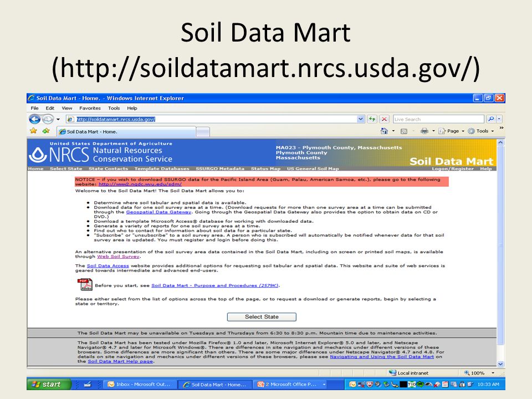Open the View menu
The height and width of the screenshot is (399, 532).
(x=67, y=108)
